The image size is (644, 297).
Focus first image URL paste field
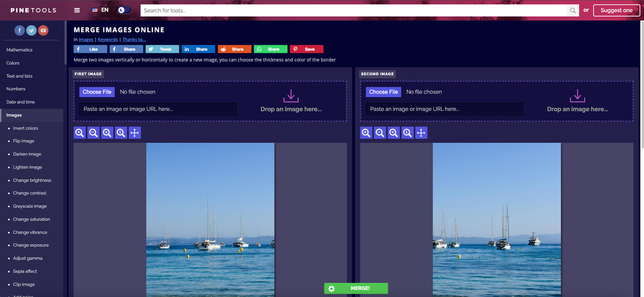click(157, 109)
